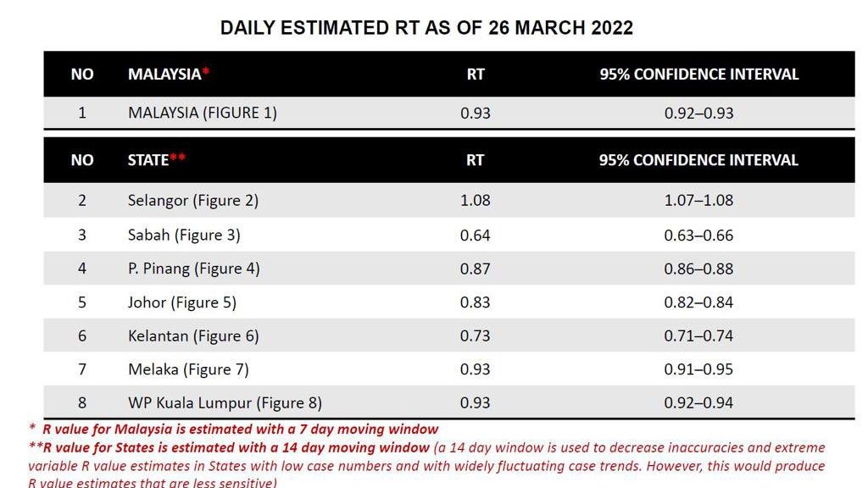Viewport: 868px width, 488px height.
Task: Select the footnote about 14 day moving window
Action: [427, 465]
